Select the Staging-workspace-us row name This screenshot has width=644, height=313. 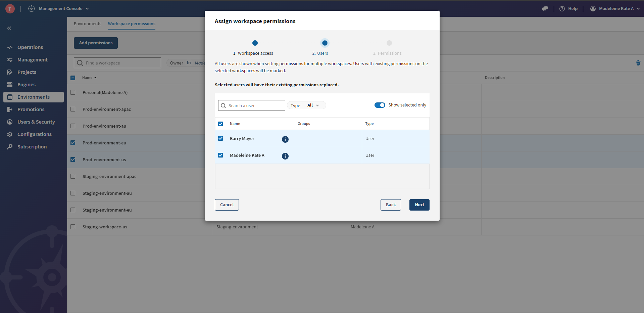click(105, 227)
